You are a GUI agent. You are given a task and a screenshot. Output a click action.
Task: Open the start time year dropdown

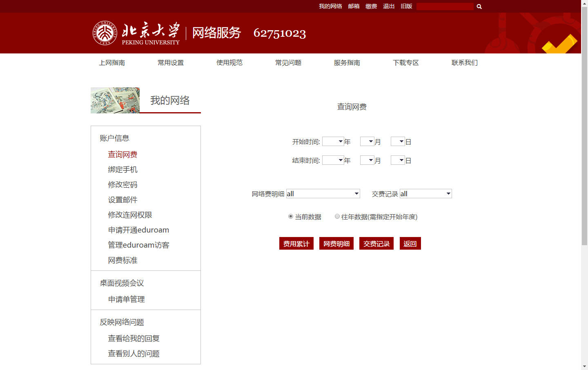[x=333, y=142]
